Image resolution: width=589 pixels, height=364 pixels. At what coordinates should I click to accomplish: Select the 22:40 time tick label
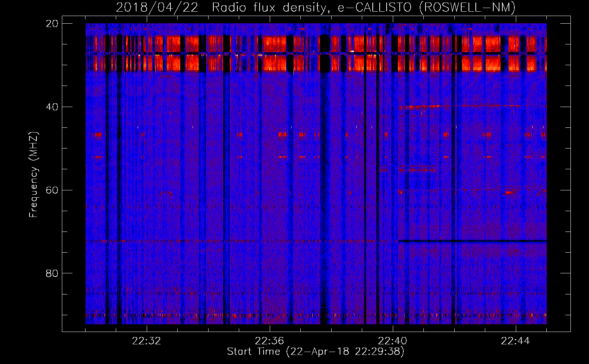pos(392,341)
